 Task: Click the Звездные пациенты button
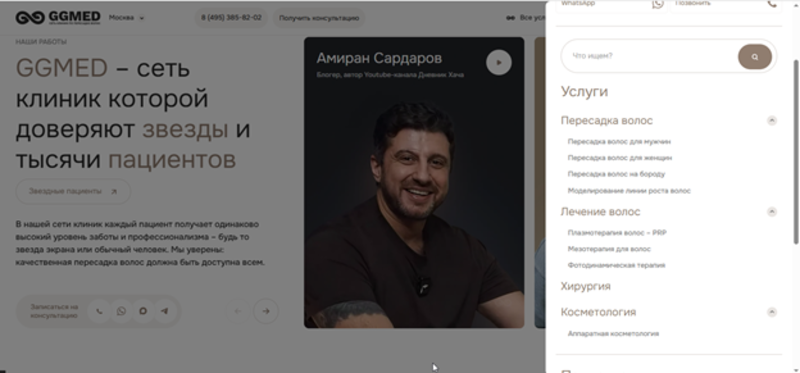point(73,191)
